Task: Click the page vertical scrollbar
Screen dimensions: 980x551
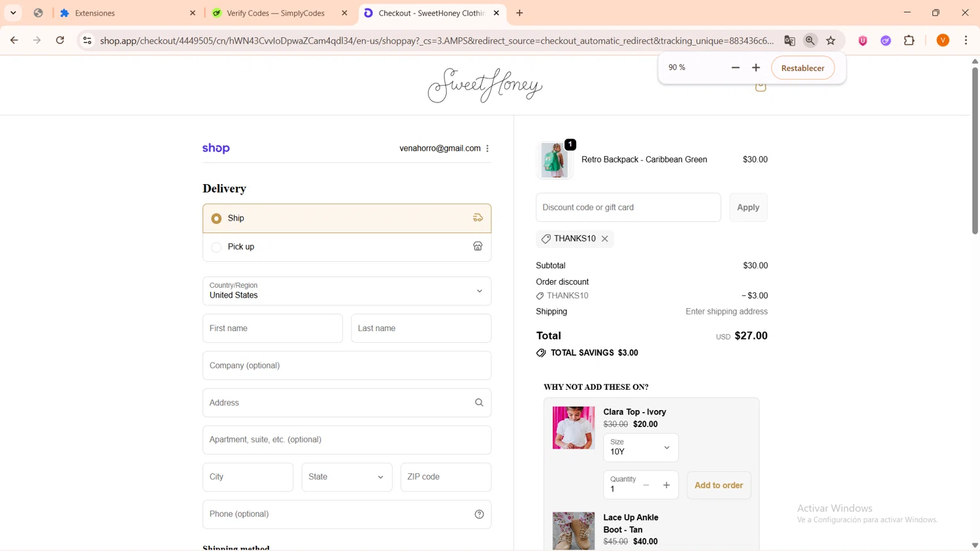Action: point(975,151)
